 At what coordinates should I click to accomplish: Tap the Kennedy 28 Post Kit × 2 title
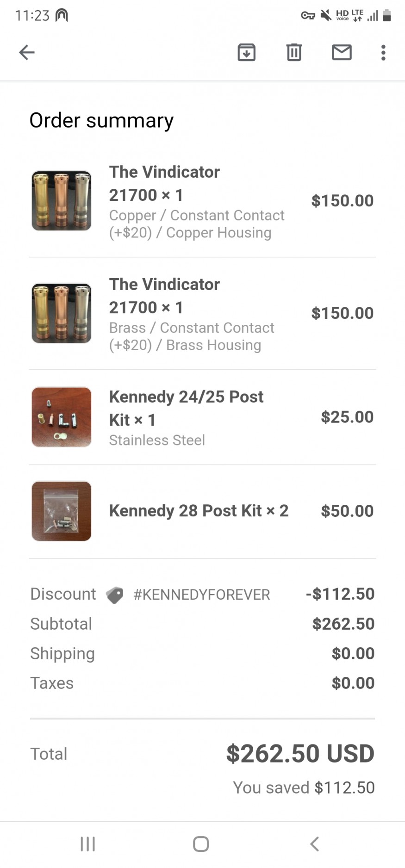pos(199,511)
